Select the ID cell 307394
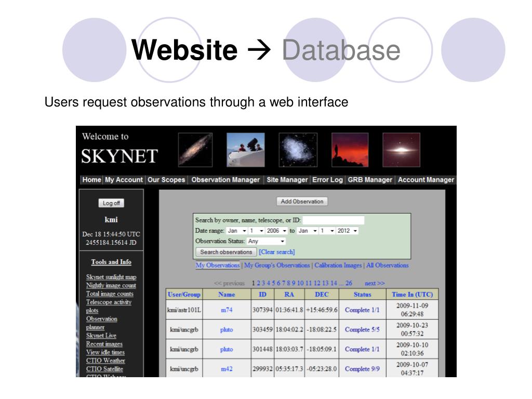532x399 pixels. click(262, 310)
